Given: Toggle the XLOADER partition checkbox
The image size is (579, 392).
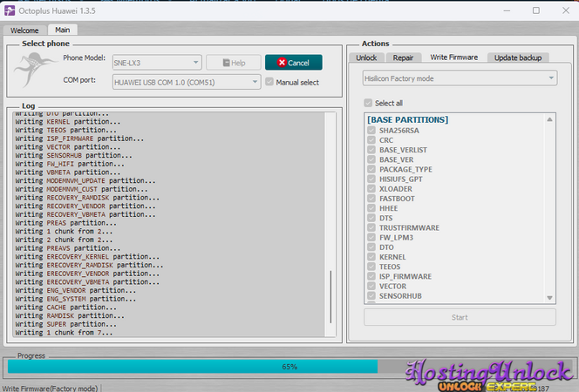Looking at the screenshot, I should coord(372,189).
